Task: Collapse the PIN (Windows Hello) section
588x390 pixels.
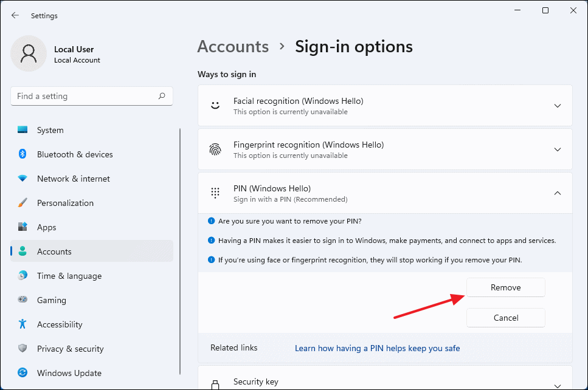Action: pos(557,193)
